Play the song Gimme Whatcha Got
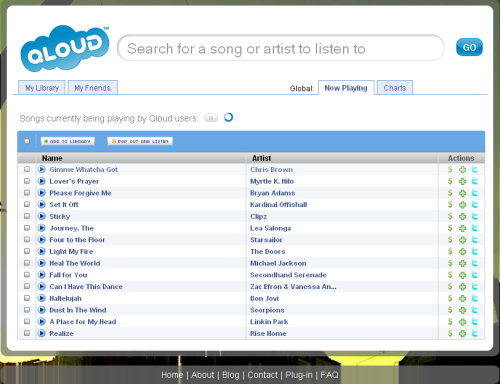500x384 pixels. click(42, 169)
